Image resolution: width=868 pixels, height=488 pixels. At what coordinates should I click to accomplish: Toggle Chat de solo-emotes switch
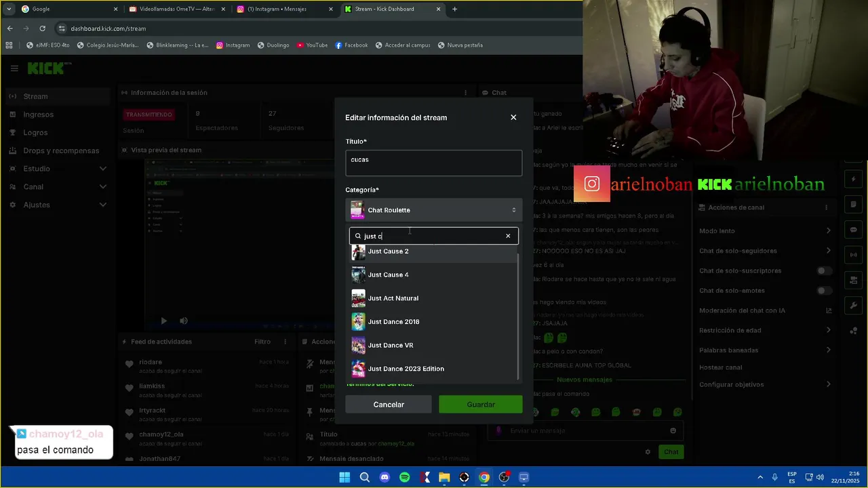click(824, 291)
